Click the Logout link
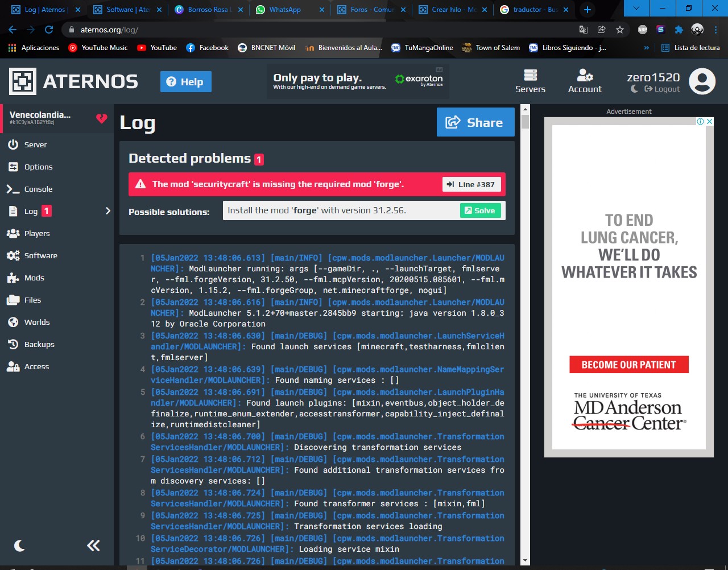The image size is (728, 570). coord(662,89)
